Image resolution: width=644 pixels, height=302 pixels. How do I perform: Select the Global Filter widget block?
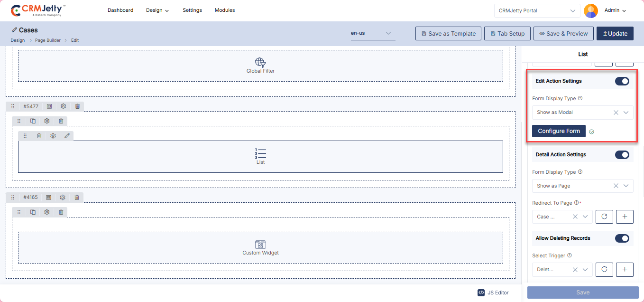point(260,66)
